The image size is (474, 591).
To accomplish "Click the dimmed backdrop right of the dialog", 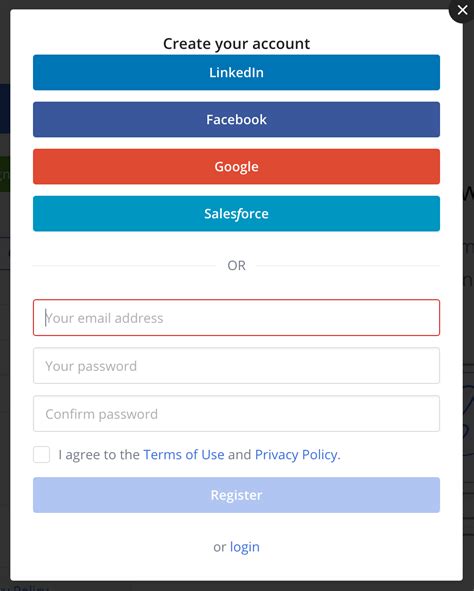I will (468, 302).
